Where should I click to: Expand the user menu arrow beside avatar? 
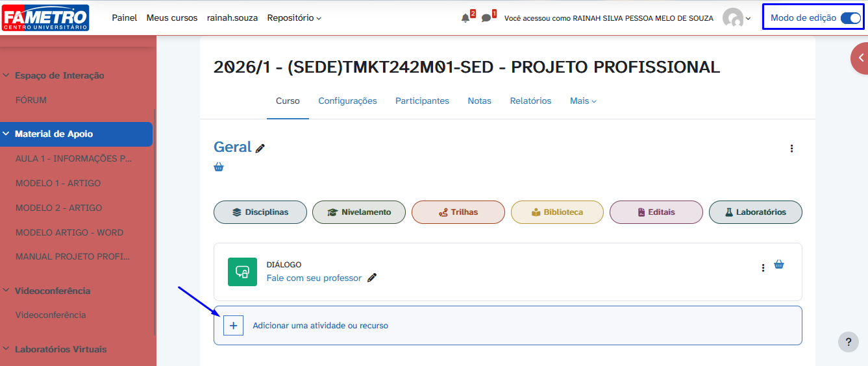748,19
